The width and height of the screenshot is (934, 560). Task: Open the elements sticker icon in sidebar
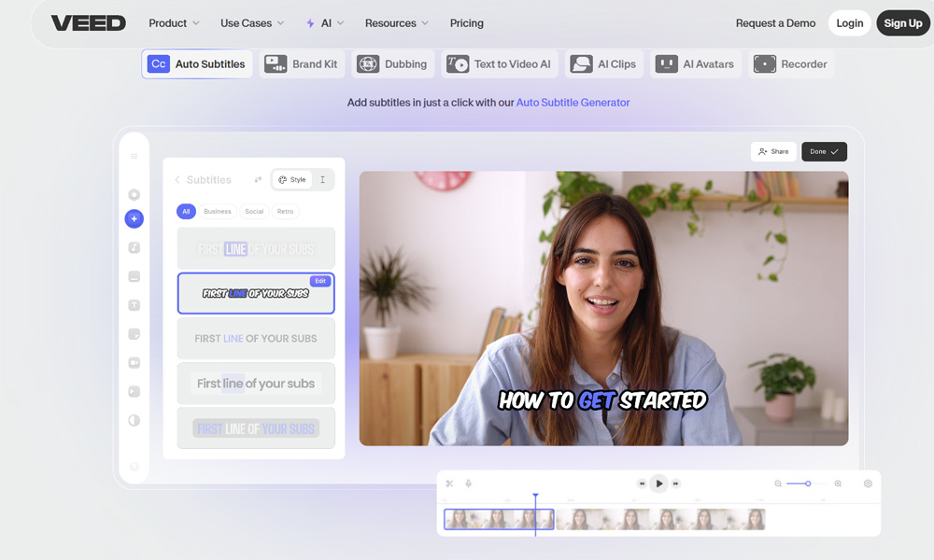pos(134,334)
